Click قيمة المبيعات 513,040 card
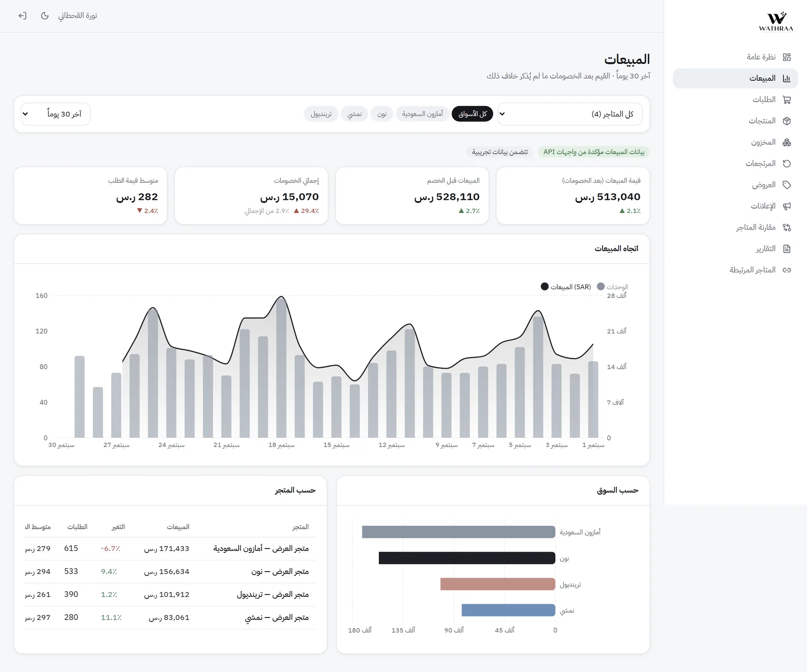Viewport: 807px width, 672px height. tap(573, 196)
